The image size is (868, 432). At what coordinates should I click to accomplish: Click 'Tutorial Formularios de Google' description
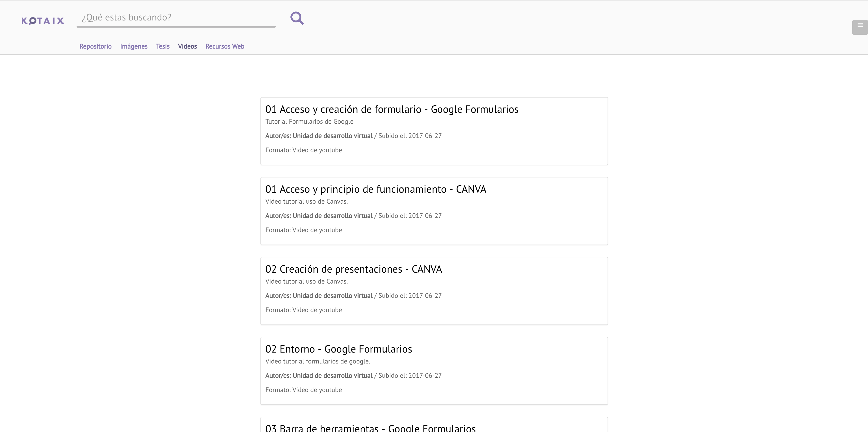tap(309, 122)
